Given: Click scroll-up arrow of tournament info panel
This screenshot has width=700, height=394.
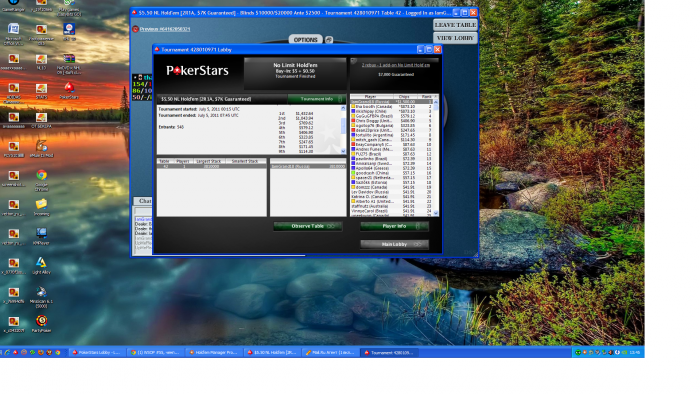Looking at the screenshot, I should tap(343, 108).
